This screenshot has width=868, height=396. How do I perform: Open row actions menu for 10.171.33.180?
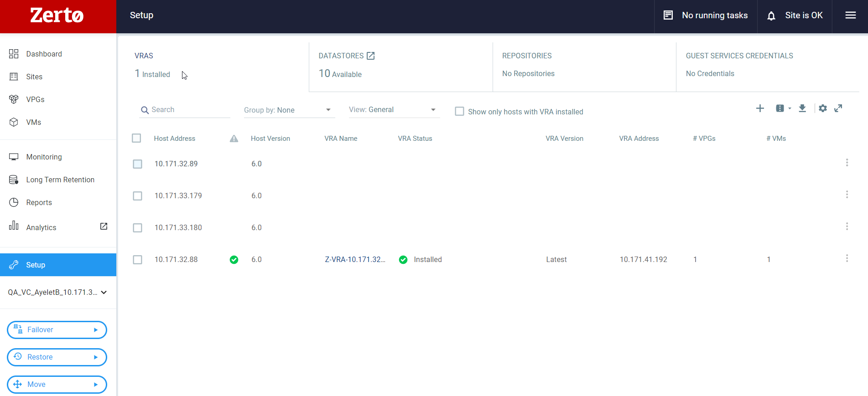pyautogui.click(x=847, y=226)
